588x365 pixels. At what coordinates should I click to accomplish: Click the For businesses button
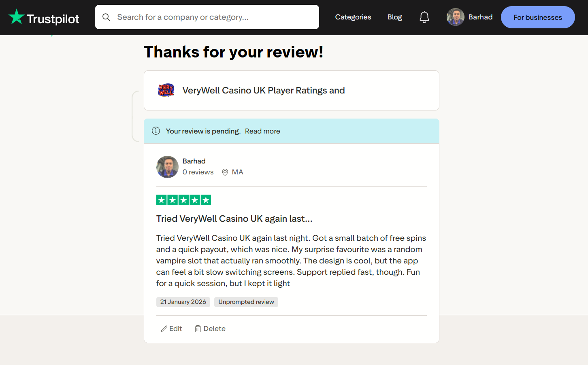click(x=538, y=17)
